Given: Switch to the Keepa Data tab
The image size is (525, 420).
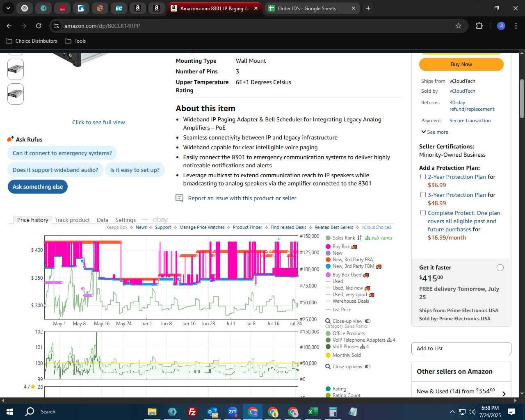Looking at the screenshot, I should tap(103, 220).
